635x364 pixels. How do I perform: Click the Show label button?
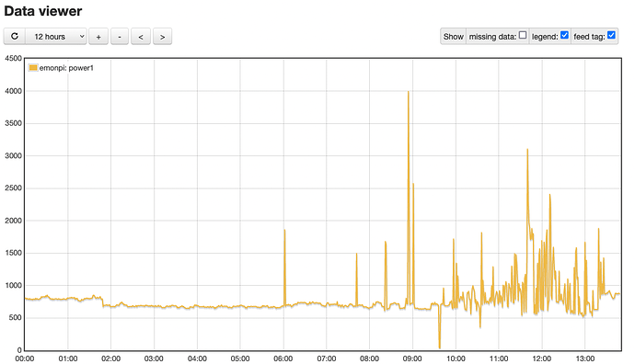[453, 37]
